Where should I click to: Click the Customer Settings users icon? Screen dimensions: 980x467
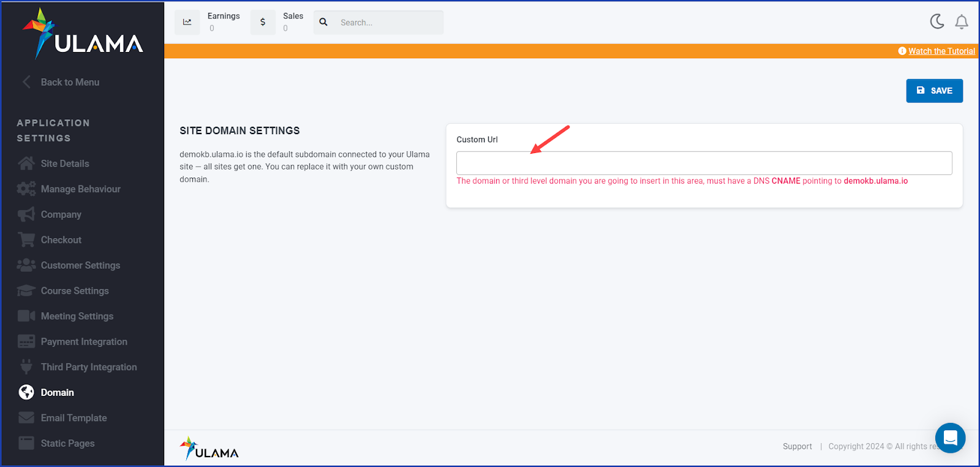click(x=26, y=266)
